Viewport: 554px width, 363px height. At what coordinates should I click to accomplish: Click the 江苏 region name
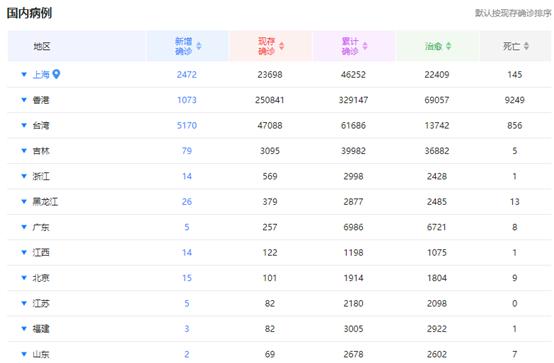tap(41, 304)
